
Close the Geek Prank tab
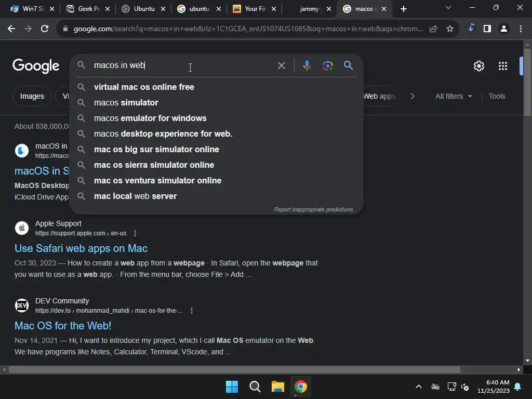click(108, 9)
